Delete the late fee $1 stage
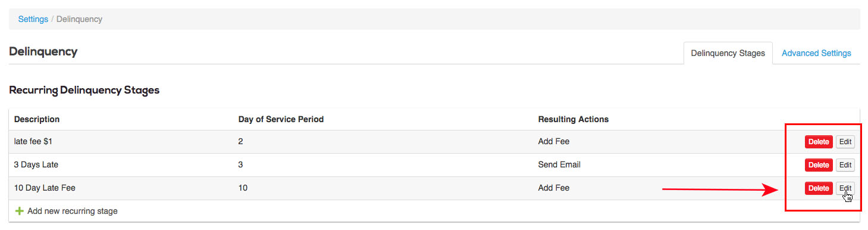868x230 pixels. coord(819,142)
